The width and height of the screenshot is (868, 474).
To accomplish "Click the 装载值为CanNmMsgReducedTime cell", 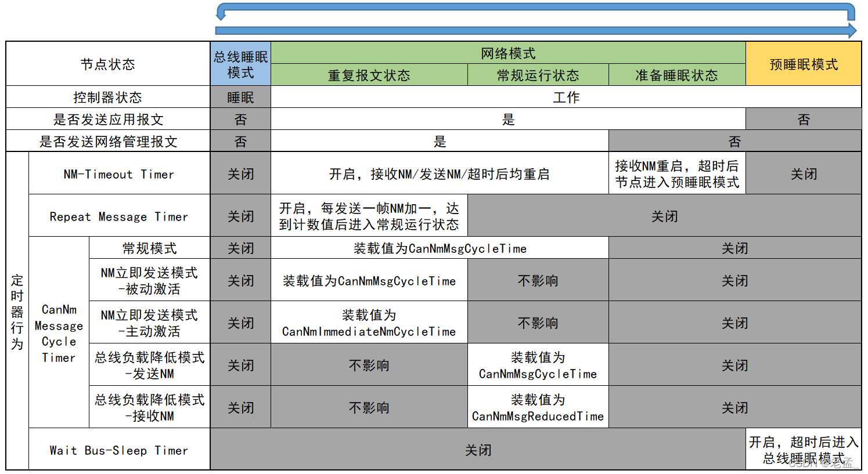I will tap(538, 407).
